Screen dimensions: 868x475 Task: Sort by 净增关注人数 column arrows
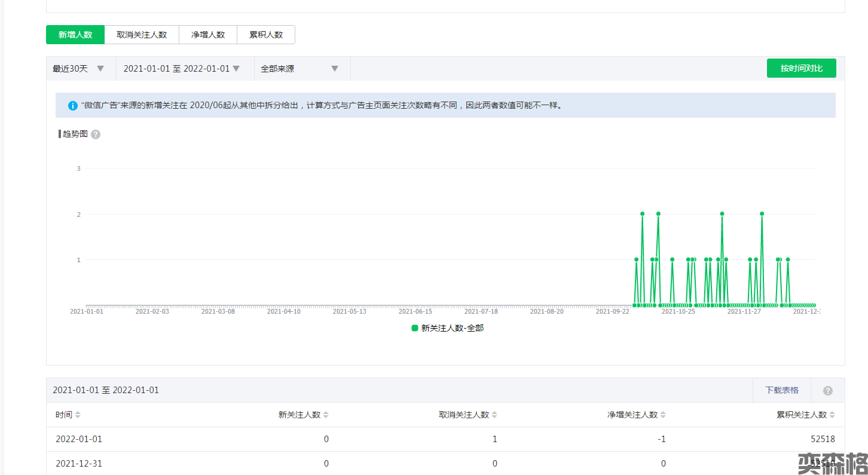point(663,415)
